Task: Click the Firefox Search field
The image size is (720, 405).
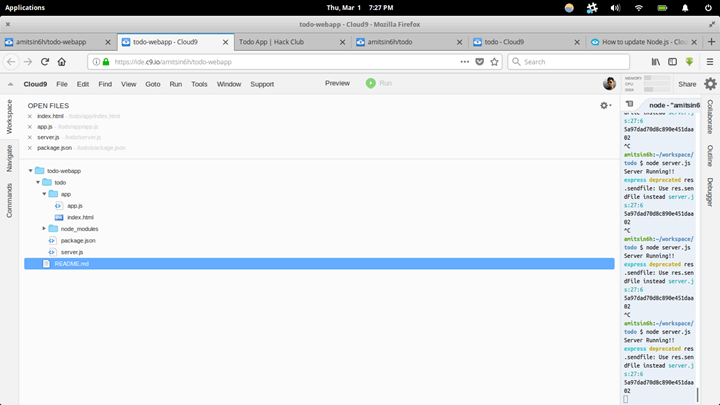Action: pos(568,62)
